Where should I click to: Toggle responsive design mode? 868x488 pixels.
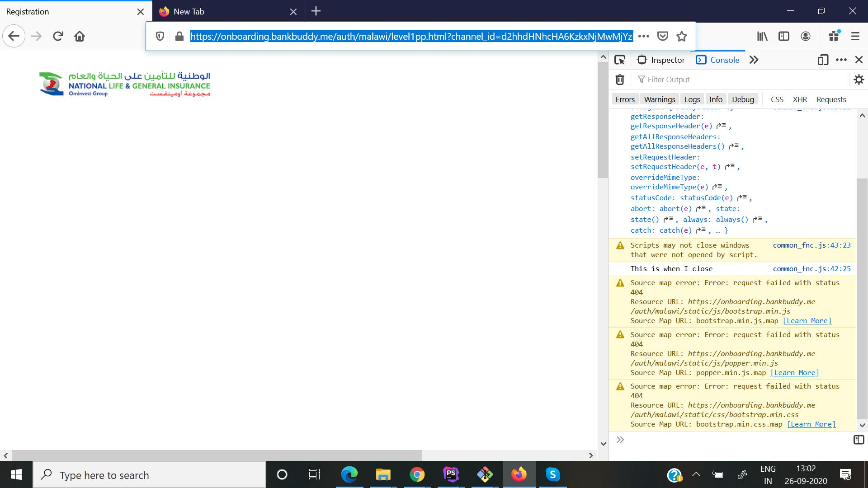823,60
